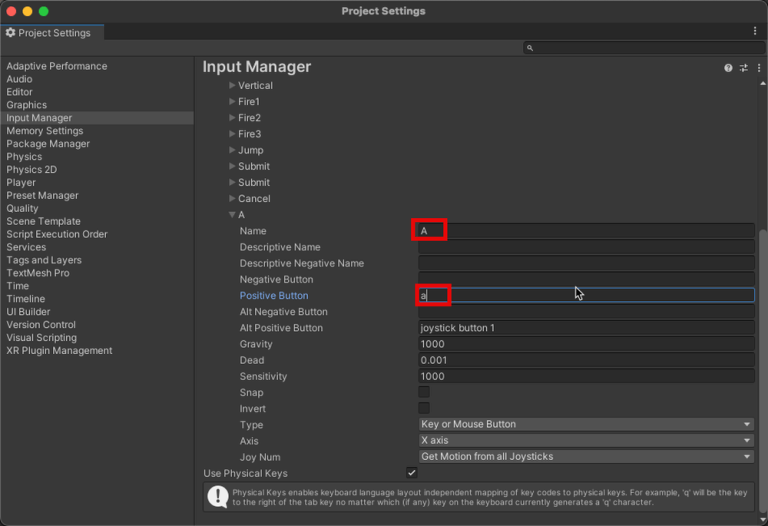
Task: Click the Physical Keys info warning icon
Action: (217, 497)
